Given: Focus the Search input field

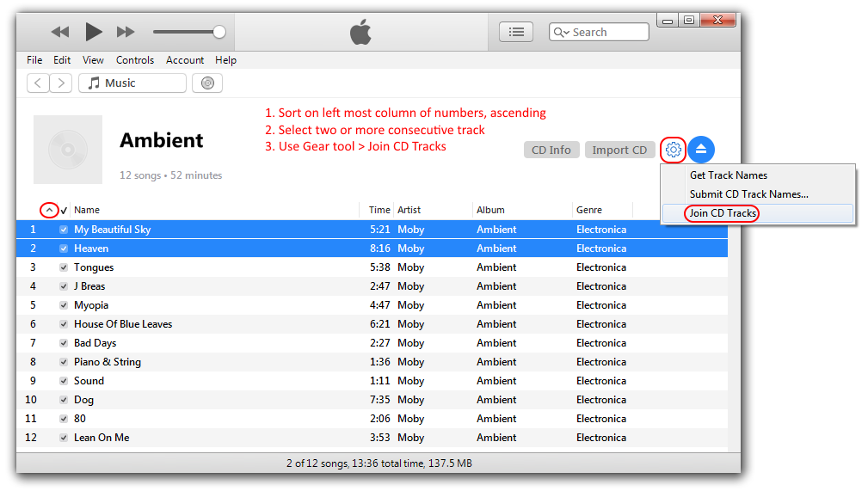Looking at the screenshot, I should pos(599,32).
